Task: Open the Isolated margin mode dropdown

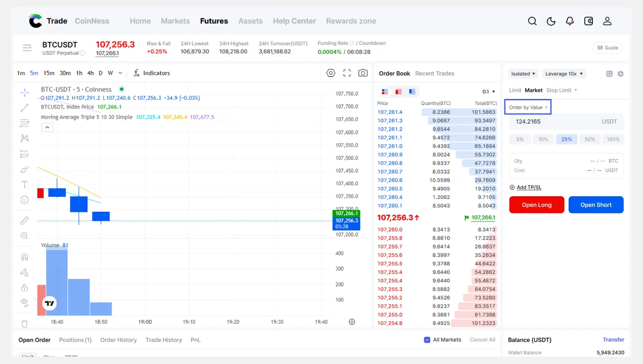Action: [x=523, y=74]
